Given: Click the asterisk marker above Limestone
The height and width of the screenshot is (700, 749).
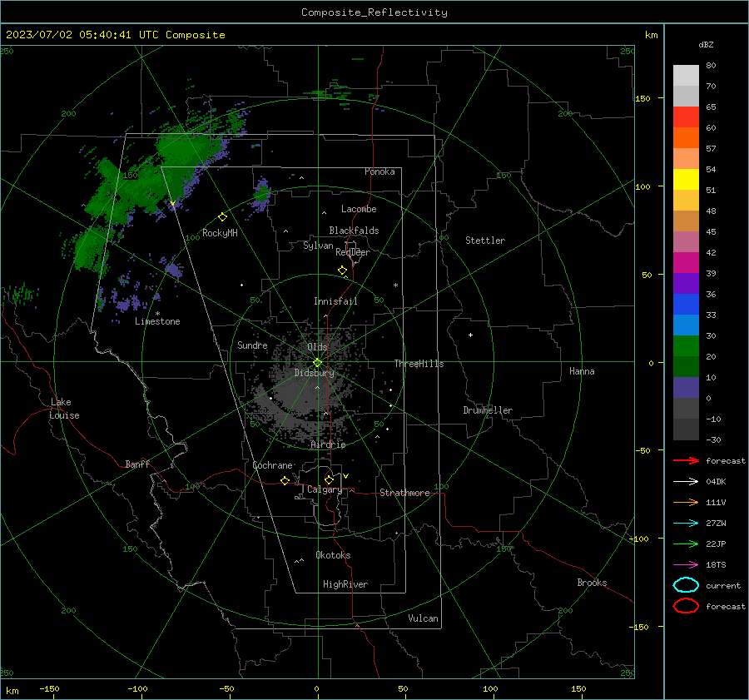Looking at the screenshot, I should click(157, 314).
